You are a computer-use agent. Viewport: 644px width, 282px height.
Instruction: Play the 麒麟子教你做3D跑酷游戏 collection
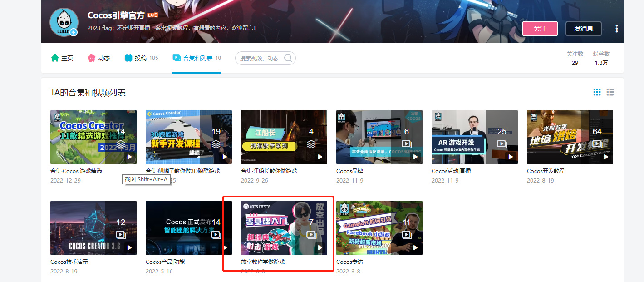(225, 157)
